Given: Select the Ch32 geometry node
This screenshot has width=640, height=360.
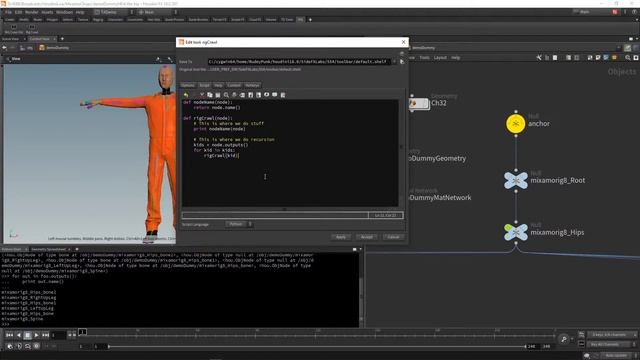Looking at the screenshot, I should pos(419,103).
